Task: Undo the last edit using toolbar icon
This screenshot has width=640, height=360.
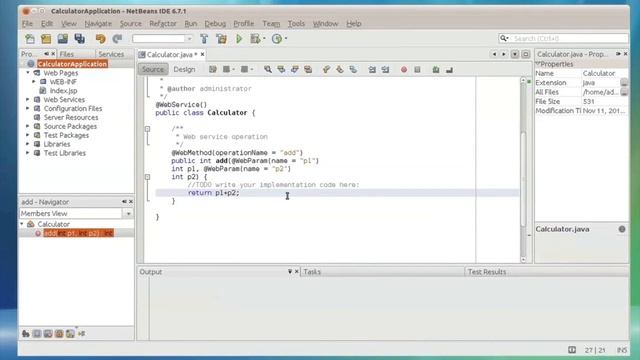Action: [100, 39]
